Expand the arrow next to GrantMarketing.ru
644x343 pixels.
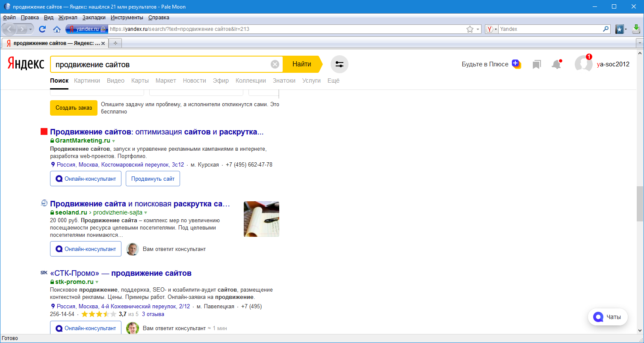coord(113,141)
